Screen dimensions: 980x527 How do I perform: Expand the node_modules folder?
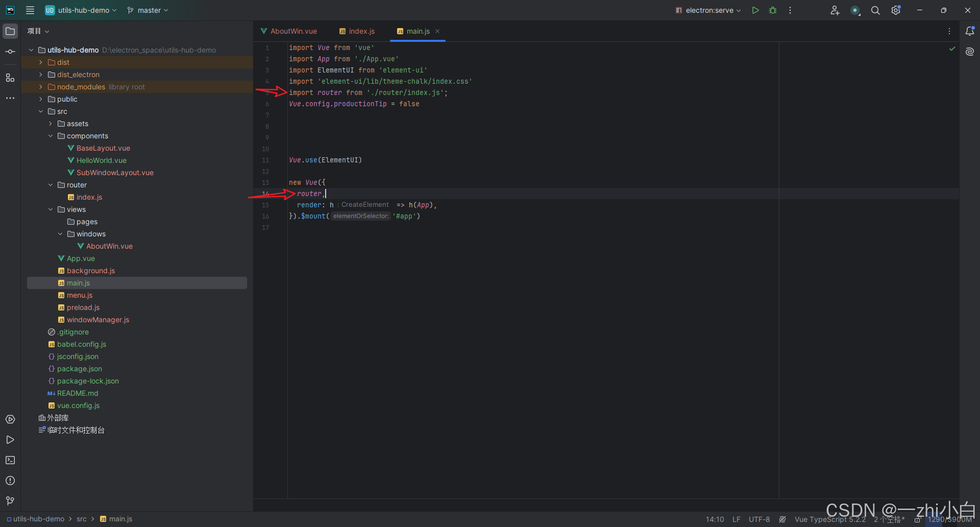pos(41,87)
